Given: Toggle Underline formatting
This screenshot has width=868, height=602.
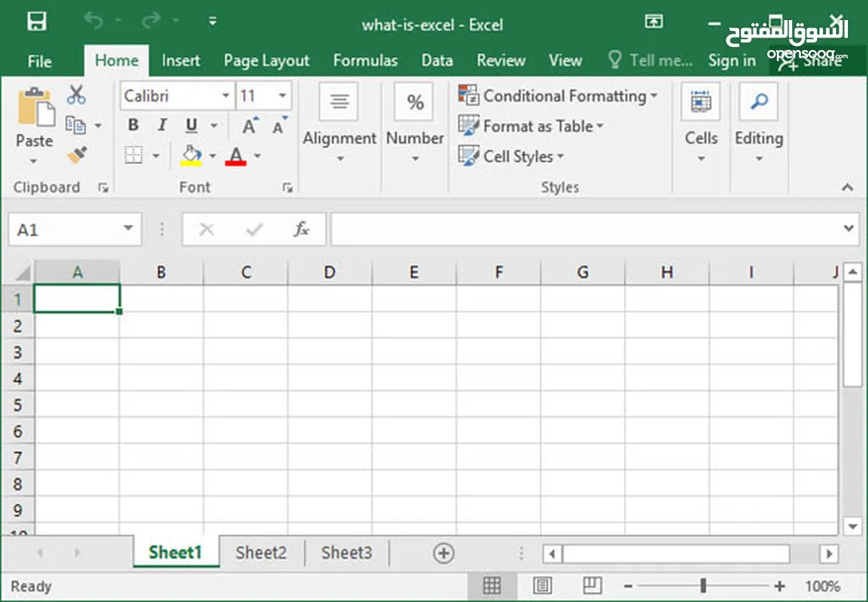Looking at the screenshot, I should (x=191, y=125).
